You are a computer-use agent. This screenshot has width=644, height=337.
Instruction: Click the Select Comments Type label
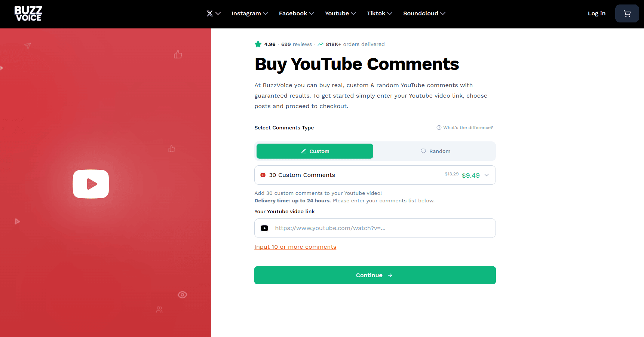(284, 128)
